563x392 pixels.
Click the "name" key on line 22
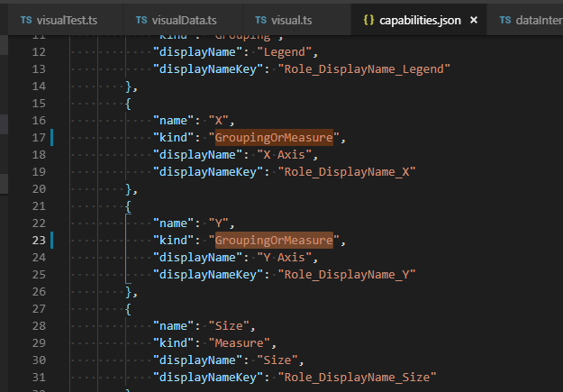(x=174, y=223)
